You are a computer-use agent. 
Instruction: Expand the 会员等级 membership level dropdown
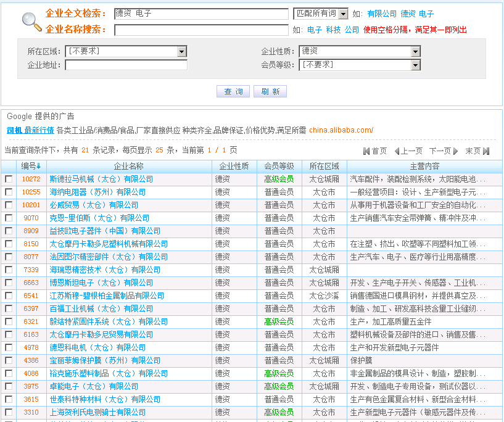[x=416, y=66]
